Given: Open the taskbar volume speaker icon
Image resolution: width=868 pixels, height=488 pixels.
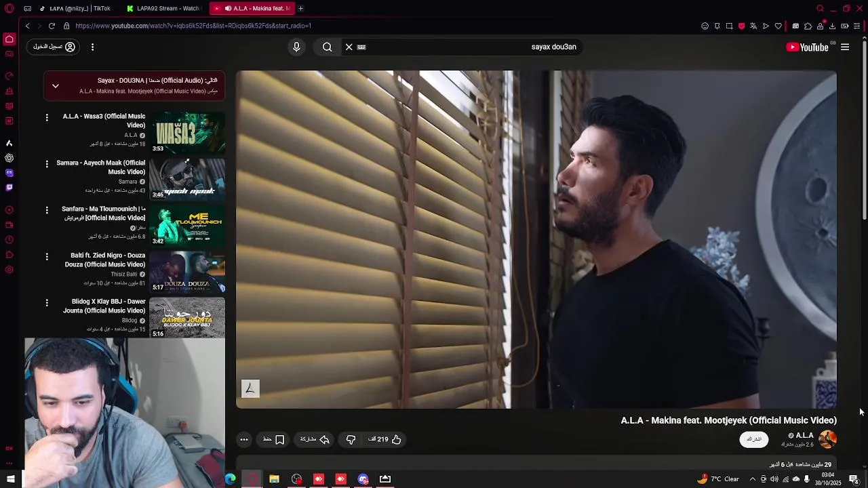Looking at the screenshot, I should click(774, 479).
